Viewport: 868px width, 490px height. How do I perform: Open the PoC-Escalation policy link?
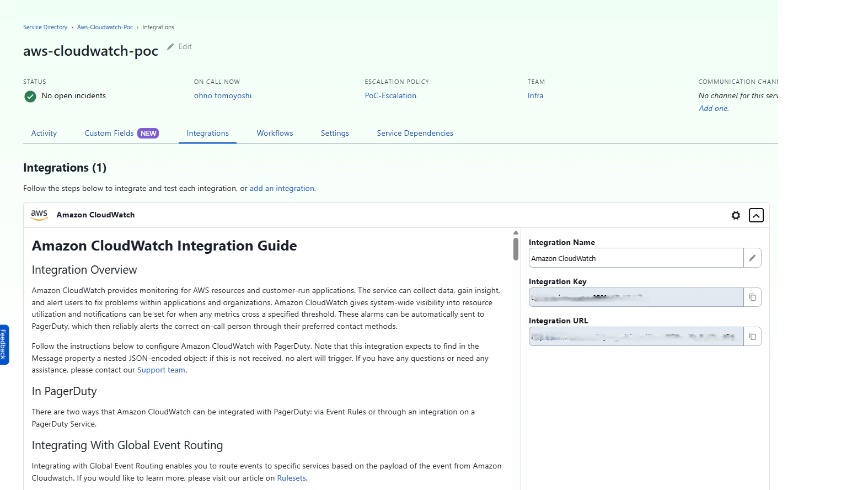pyautogui.click(x=390, y=96)
